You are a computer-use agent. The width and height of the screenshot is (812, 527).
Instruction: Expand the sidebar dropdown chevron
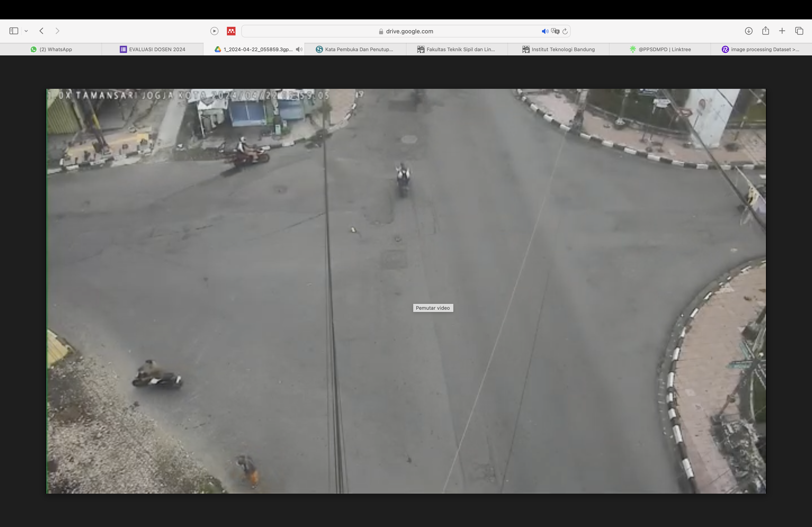[x=26, y=31]
